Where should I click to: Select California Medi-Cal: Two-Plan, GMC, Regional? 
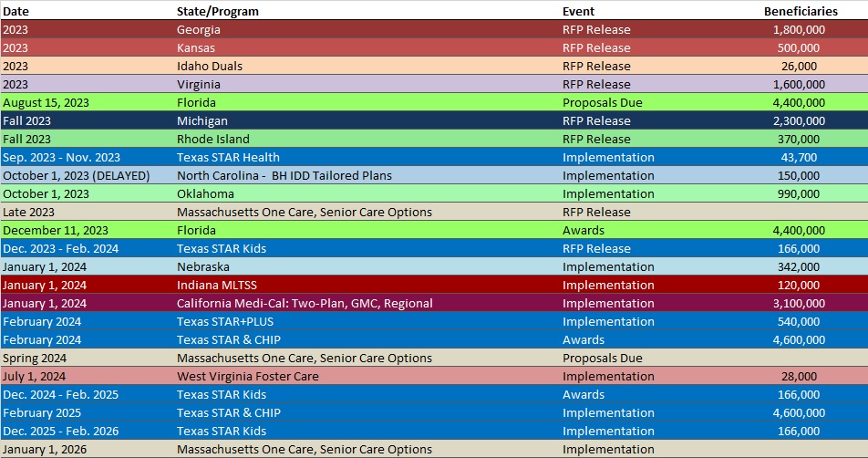point(305,304)
